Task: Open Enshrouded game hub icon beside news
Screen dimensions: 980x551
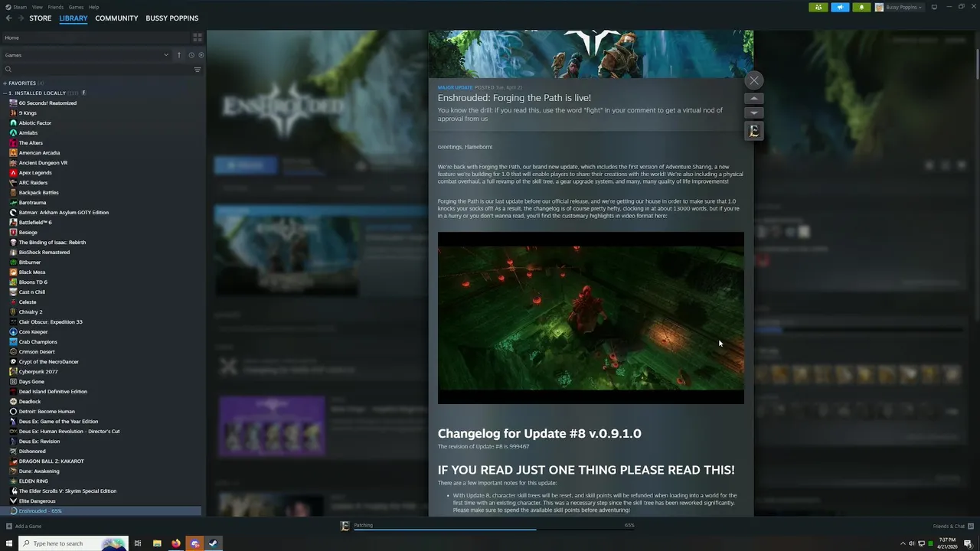Action: (754, 131)
